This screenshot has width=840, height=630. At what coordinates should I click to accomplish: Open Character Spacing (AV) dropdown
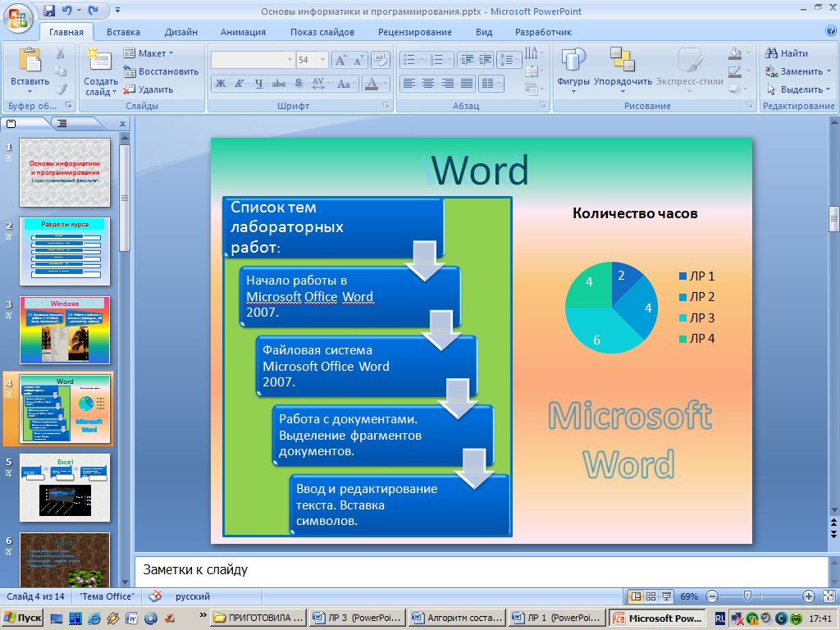(x=321, y=84)
